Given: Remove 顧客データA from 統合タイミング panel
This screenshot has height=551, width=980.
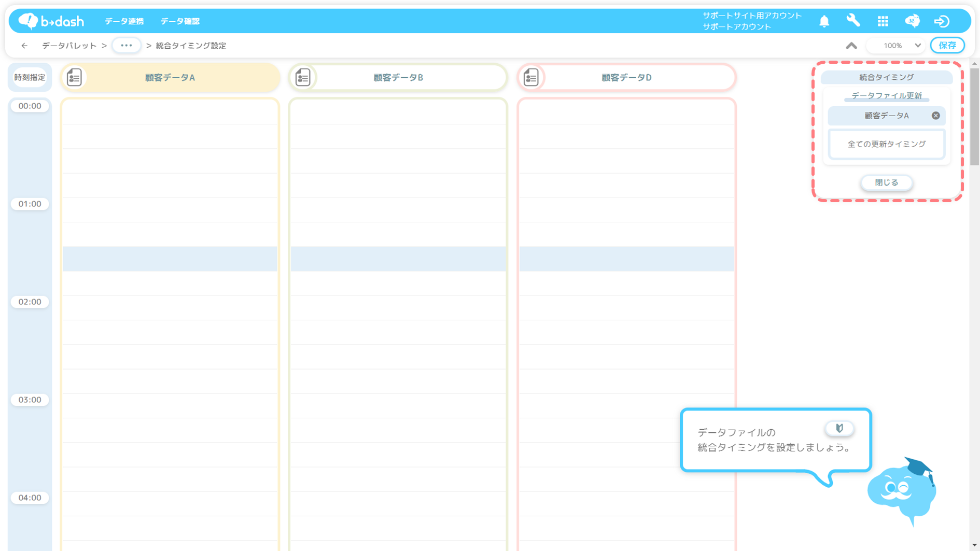Looking at the screenshot, I should click(935, 116).
